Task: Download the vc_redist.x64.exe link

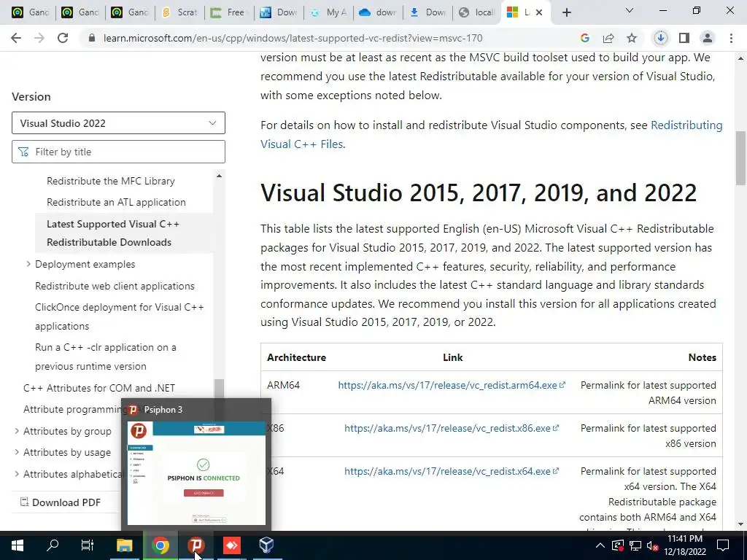Action: coord(451,471)
